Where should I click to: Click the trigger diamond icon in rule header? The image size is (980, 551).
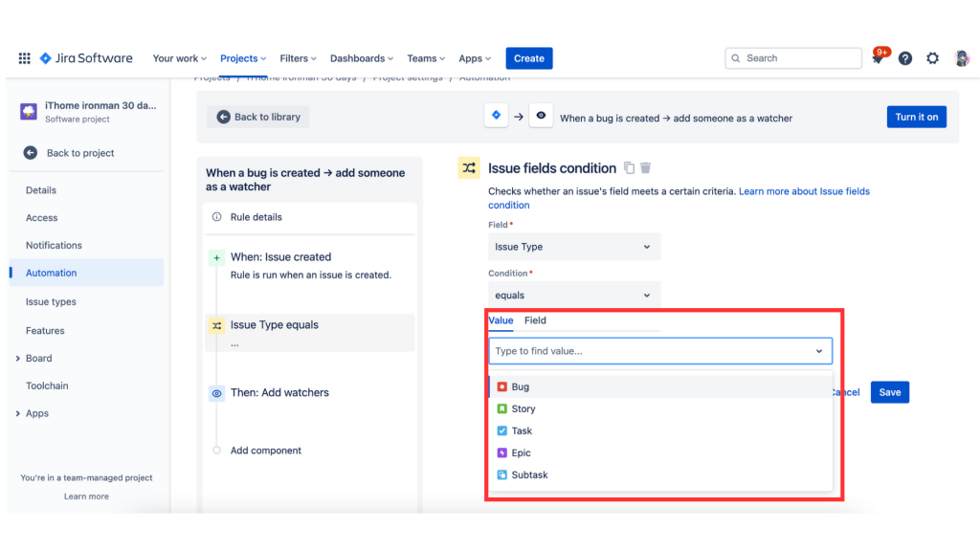click(x=497, y=116)
